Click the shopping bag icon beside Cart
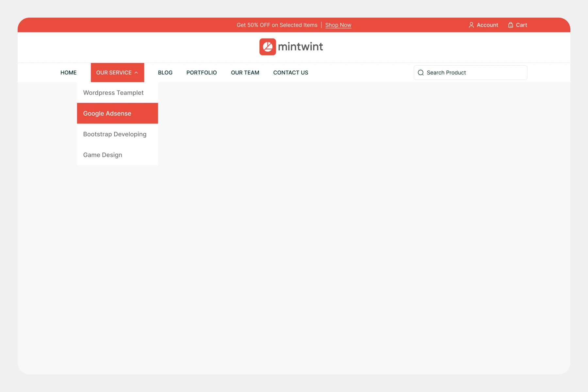Viewport: 588px width, 392px height. pyautogui.click(x=510, y=25)
